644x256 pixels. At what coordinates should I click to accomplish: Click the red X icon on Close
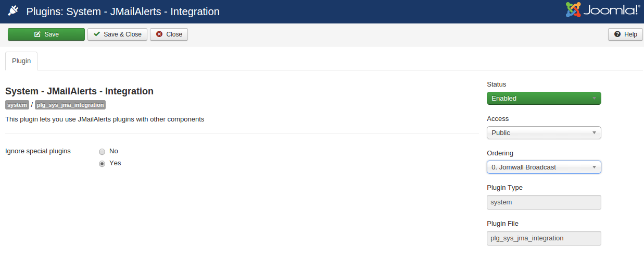tap(159, 34)
